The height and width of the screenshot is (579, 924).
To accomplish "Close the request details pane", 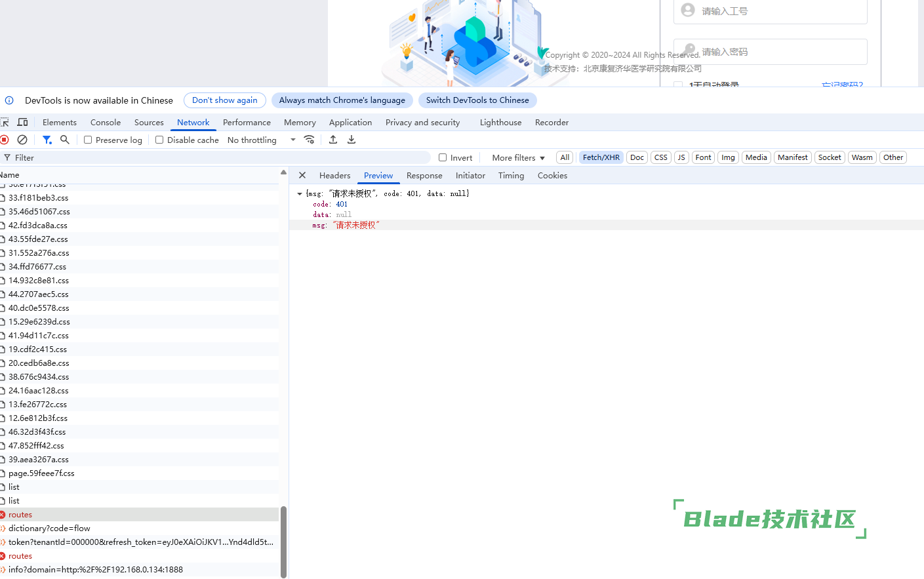I will (302, 175).
